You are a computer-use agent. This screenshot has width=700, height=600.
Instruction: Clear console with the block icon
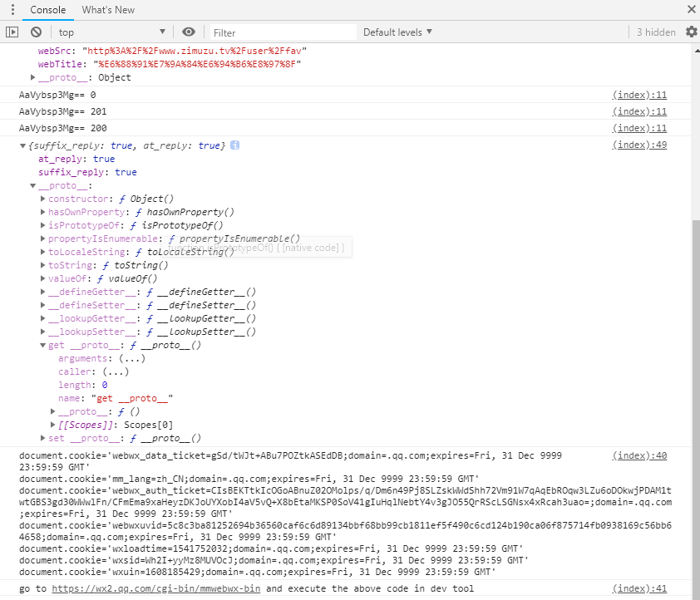(x=36, y=32)
